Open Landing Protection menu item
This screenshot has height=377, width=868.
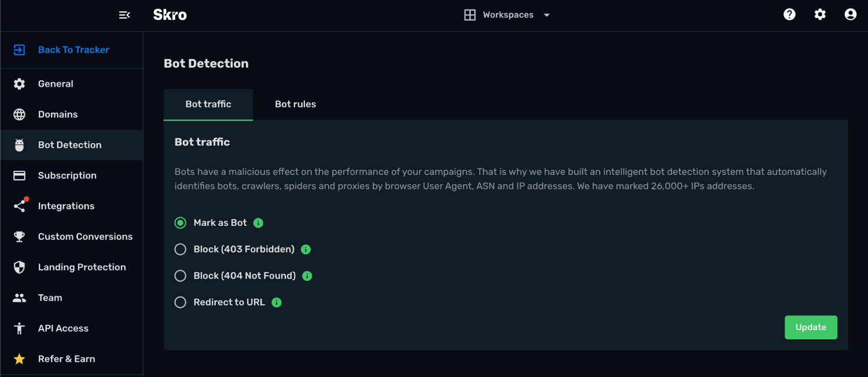point(71,267)
